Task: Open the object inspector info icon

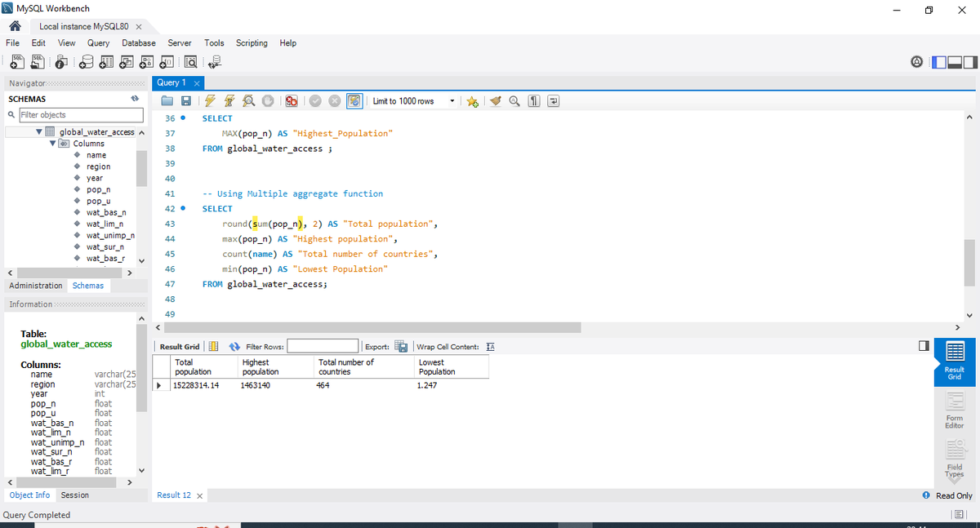Action: tap(63, 62)
